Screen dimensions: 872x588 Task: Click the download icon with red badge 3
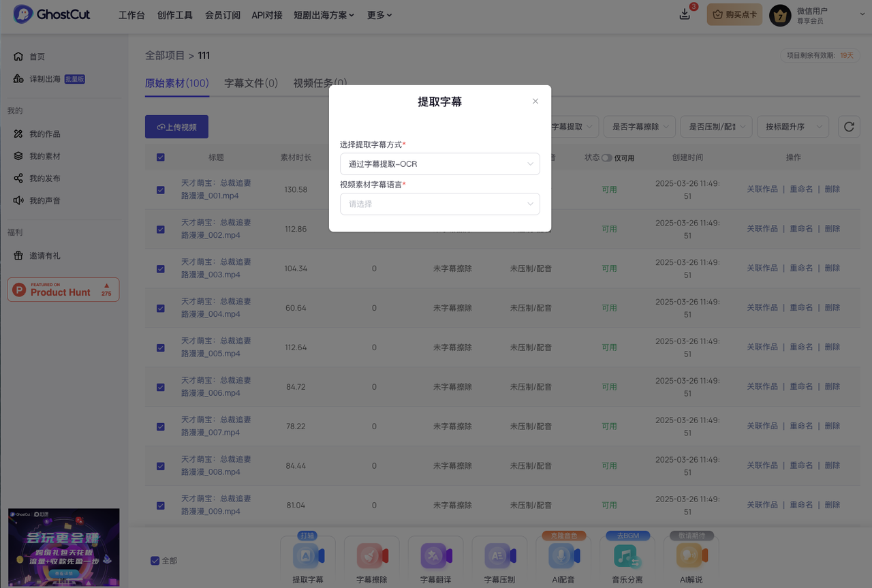(x=684, y=13)
